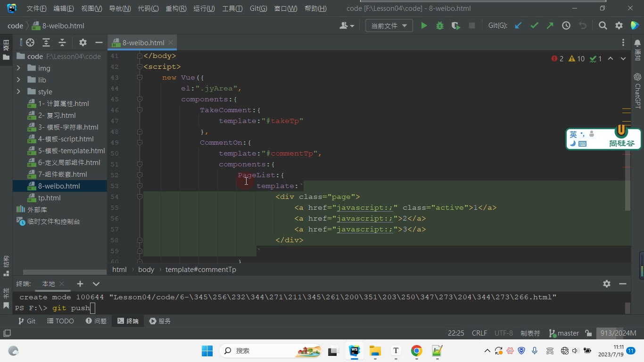This screenshot has height=362, width=644.
Task: Select opened file target icon in project panel
Action: tap(30, 42)
